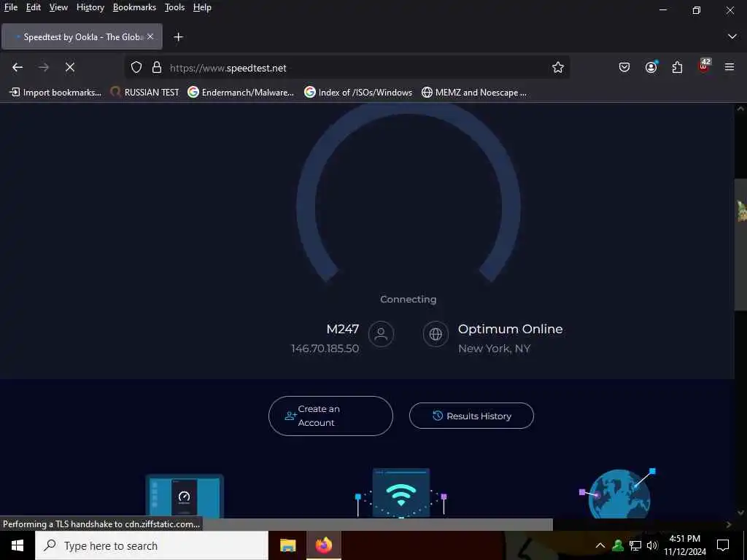This screenshot has width=747, height=560.
Task: Open network status tray icon
Action: (x=635, y=545)
